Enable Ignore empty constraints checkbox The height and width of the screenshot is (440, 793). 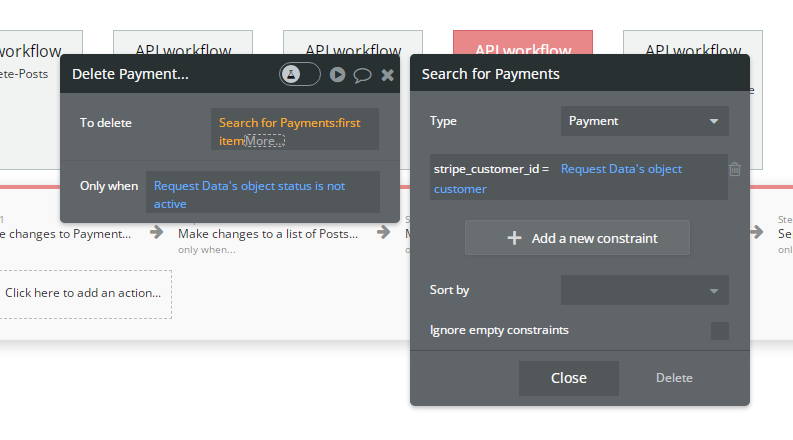coord(720,331)
